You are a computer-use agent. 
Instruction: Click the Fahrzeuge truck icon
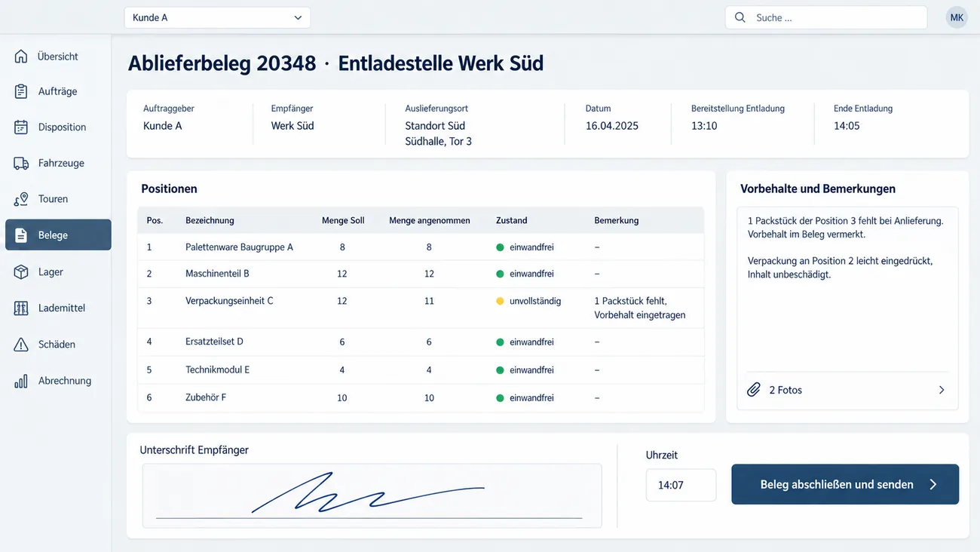[21, 163]
